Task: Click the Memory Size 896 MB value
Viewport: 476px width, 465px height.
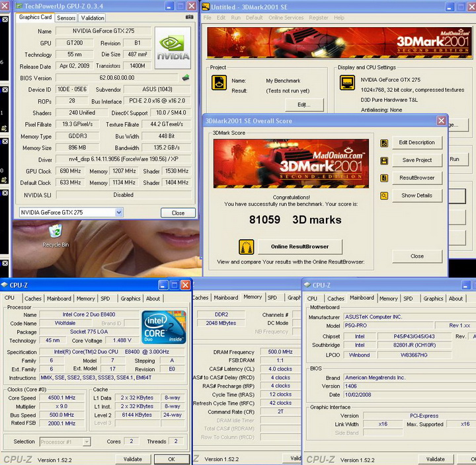Action: coord(77,148)
